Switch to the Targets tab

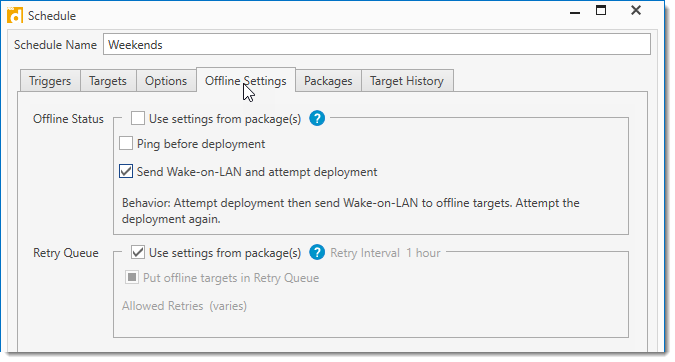click(x=108, y=81)
